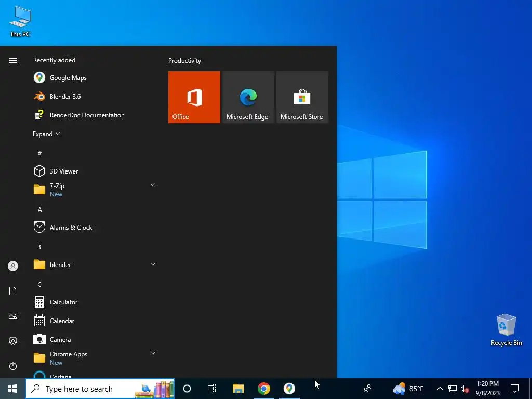This screenshot has width=532, height=399.
Task: Open Settings gear in Start sidebar
Action: tap(13, 341)
